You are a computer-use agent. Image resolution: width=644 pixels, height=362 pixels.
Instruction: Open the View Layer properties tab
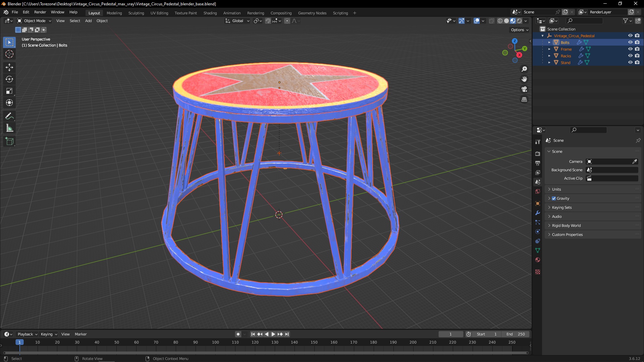(x=538, y=173)
